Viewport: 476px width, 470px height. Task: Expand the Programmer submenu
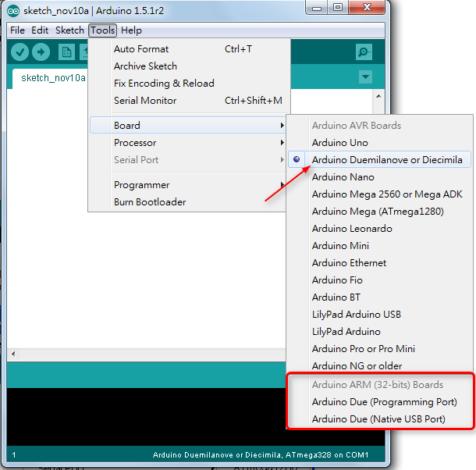click(x=188, y=185)
